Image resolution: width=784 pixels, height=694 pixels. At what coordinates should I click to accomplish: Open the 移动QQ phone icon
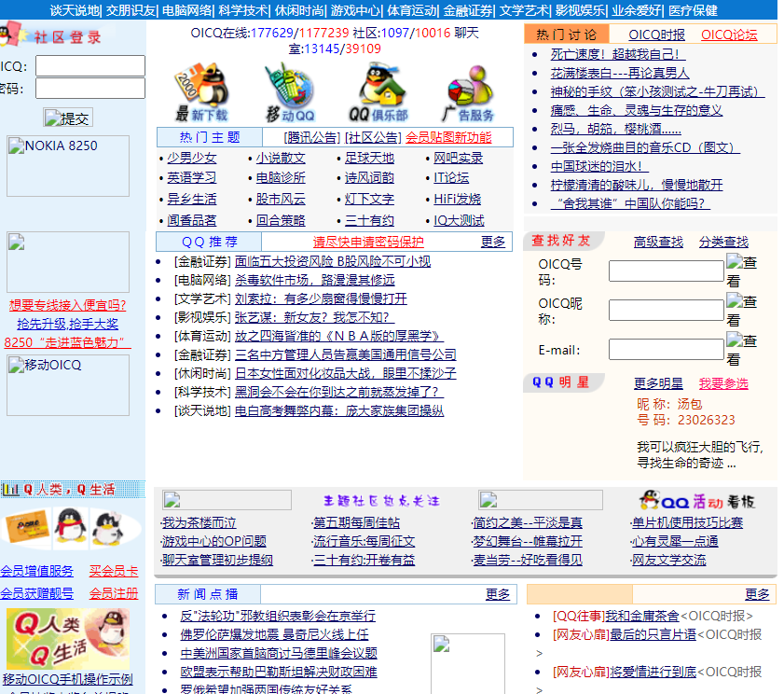pos(291,92)
